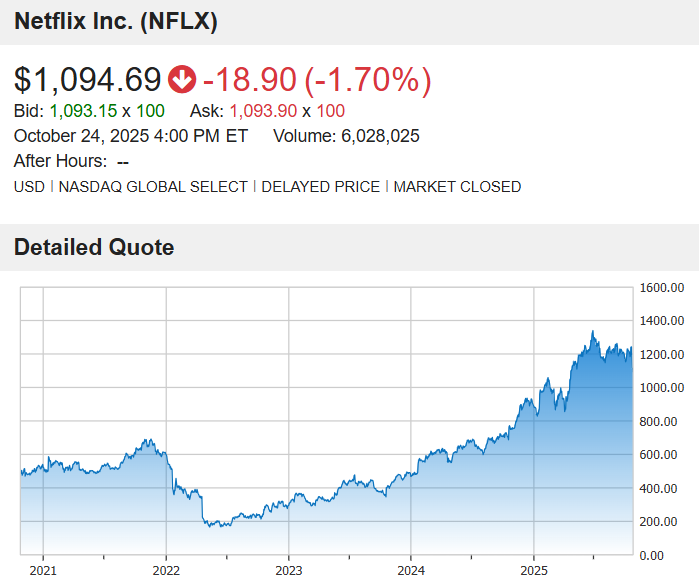Click the DELAYED PRICE label
699x581 pixels.
click(320, 186)
